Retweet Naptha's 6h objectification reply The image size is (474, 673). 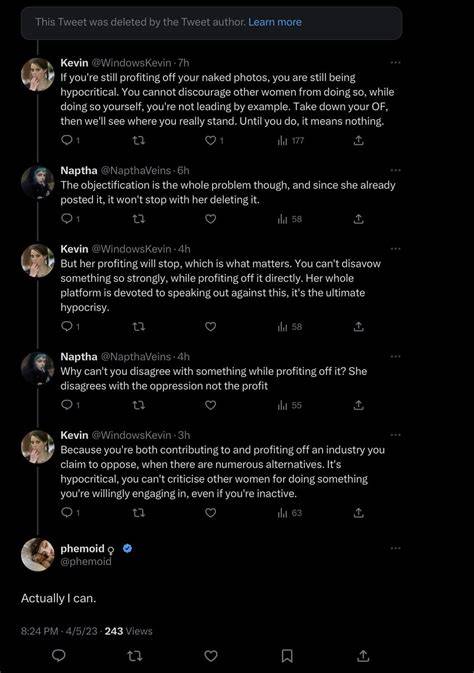(138, 219)
